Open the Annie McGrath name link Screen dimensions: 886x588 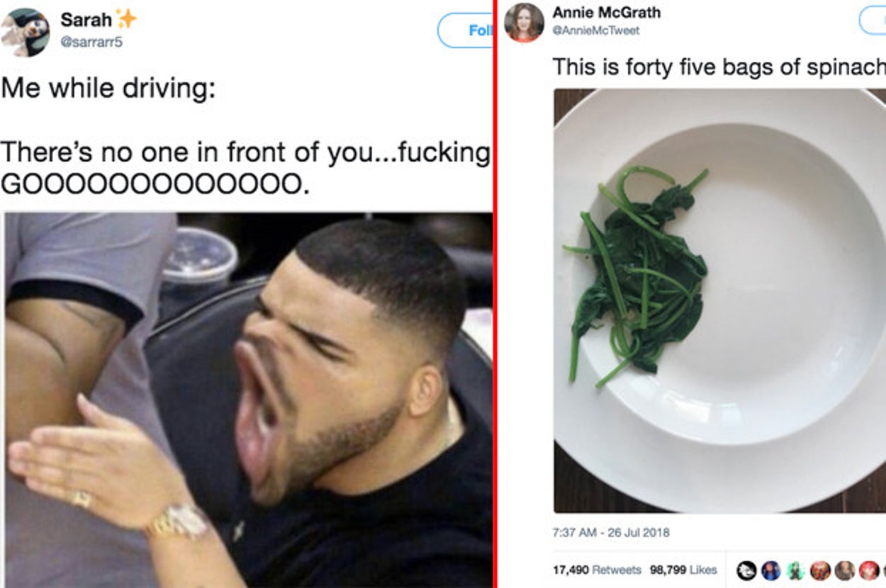(x=606, y=12)
